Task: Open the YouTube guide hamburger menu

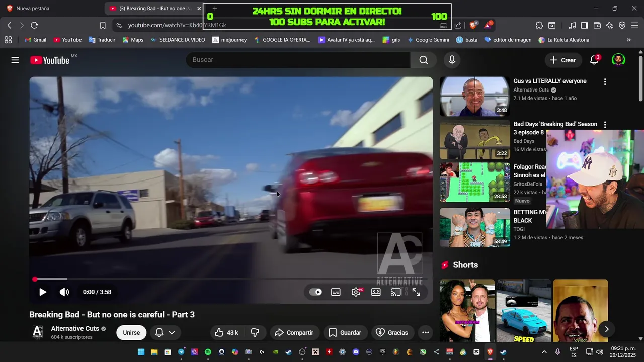Action: (x=15, y=60)
